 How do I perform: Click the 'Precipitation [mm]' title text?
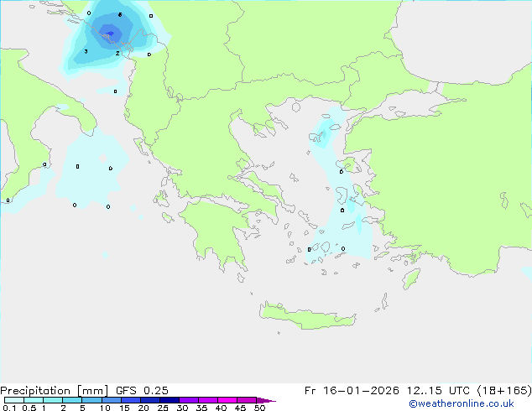click(x=54, y=391)
